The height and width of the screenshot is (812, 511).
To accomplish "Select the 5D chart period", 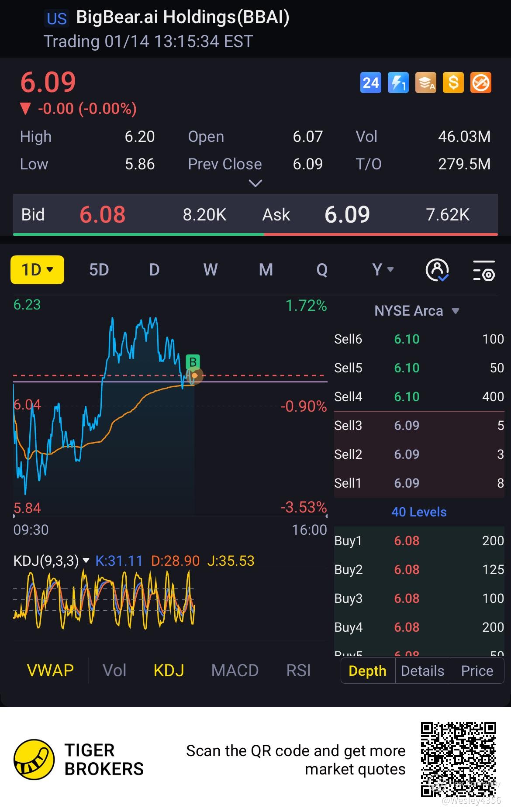I will click(x=99, y=270).
